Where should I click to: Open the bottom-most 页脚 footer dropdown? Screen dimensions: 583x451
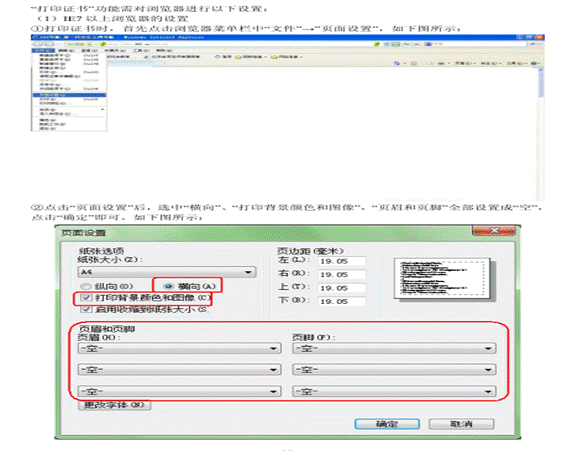point(394,392)
